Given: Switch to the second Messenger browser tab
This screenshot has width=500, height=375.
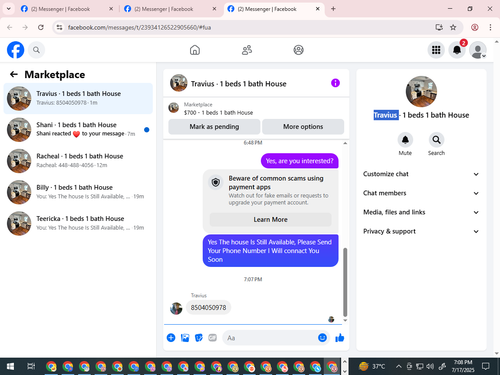Looking at the screenshot, I should pyautogui.click(x=169, y=9).
